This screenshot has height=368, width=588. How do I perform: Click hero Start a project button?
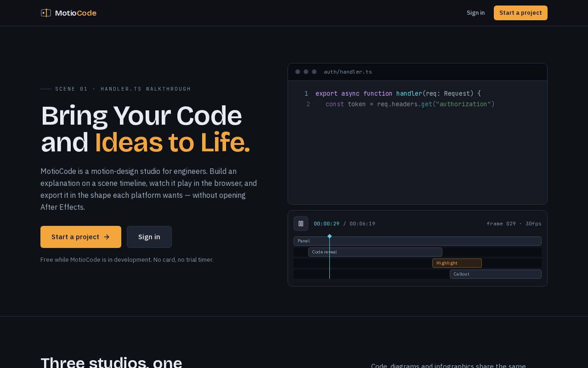(81, 237)
